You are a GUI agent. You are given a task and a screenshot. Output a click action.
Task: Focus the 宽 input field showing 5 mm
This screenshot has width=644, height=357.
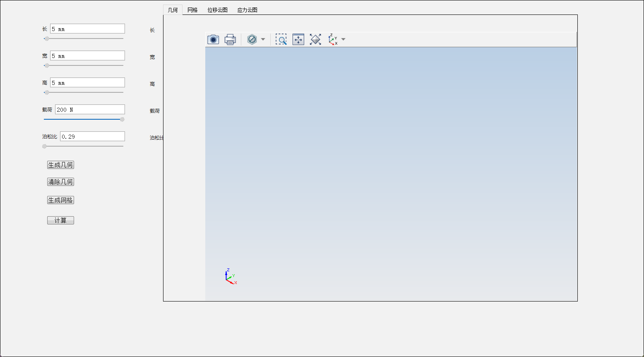coord(87,55)
